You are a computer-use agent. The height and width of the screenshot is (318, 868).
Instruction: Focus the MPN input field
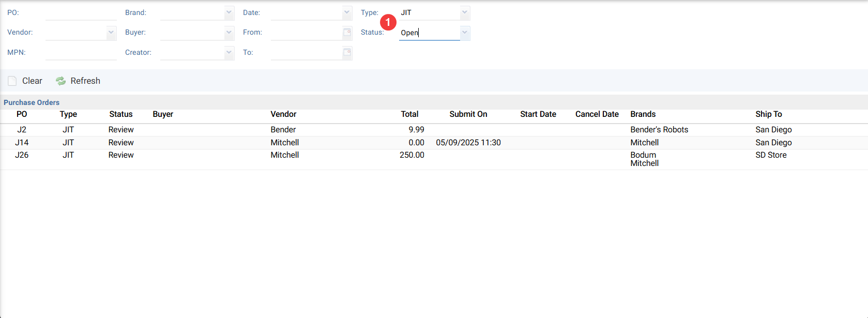[x=81, y=53]
